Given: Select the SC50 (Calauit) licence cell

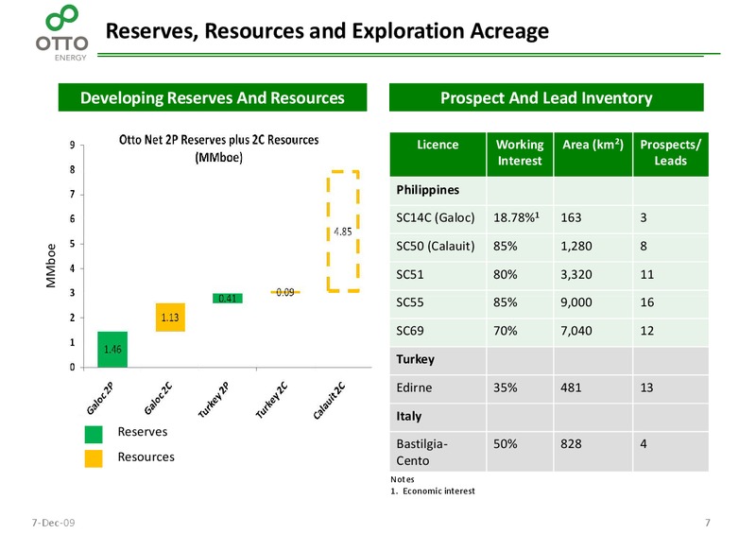Looking at the screenshot, I should (x=438, y=247).
